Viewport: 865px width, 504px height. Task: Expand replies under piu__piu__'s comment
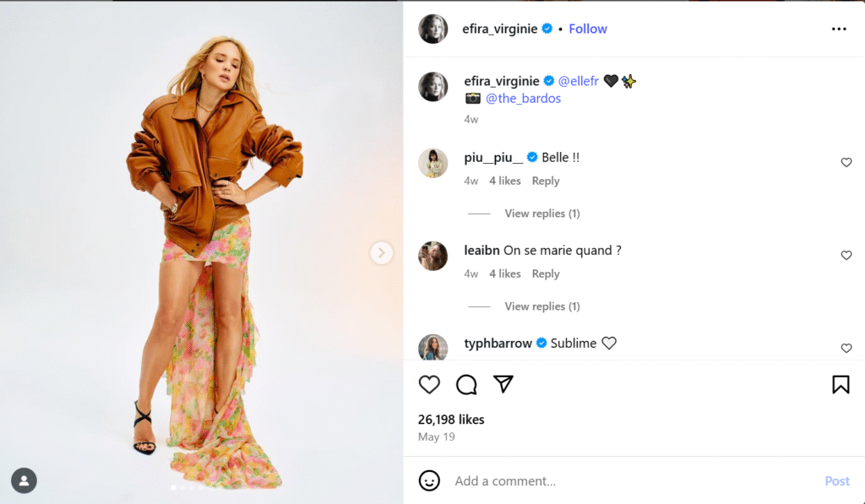(x=541, y=214)
